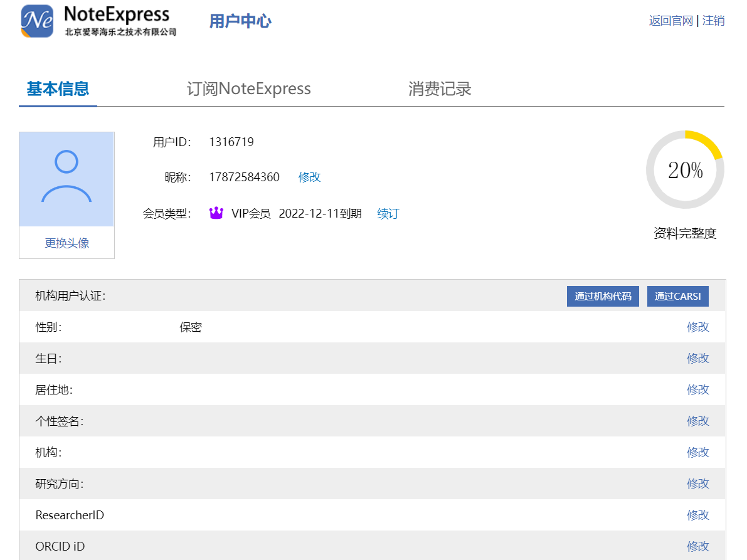Click 修改 in the ResearcherID row

point(698,515)
